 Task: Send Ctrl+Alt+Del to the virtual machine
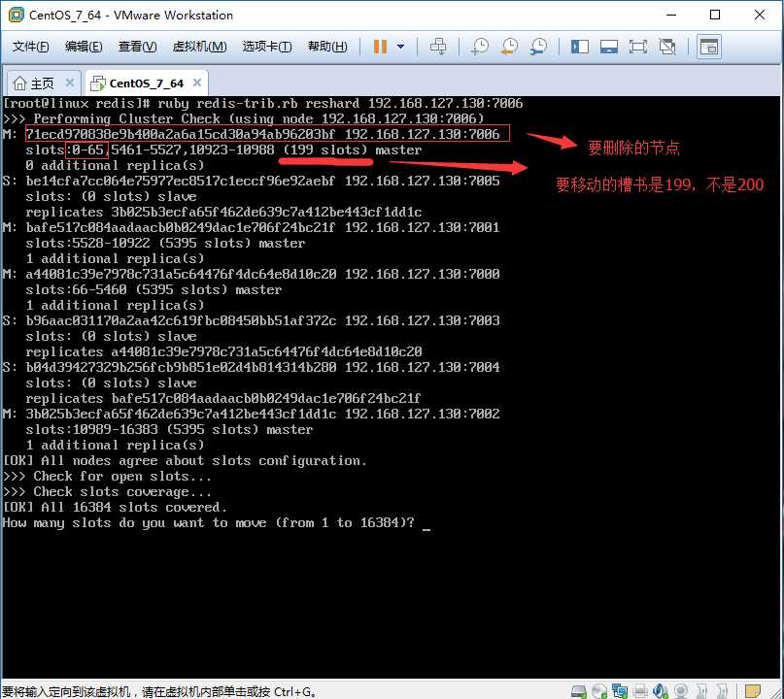click(438, 47)
